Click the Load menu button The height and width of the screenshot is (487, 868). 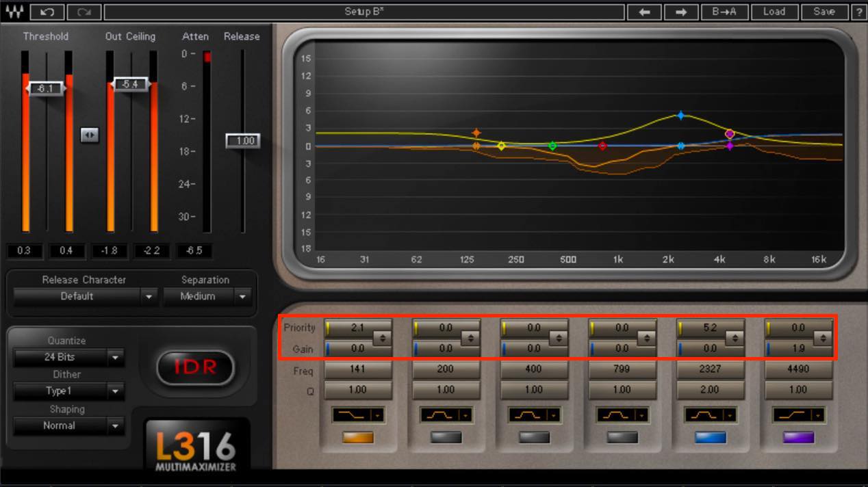pos(774,12)
